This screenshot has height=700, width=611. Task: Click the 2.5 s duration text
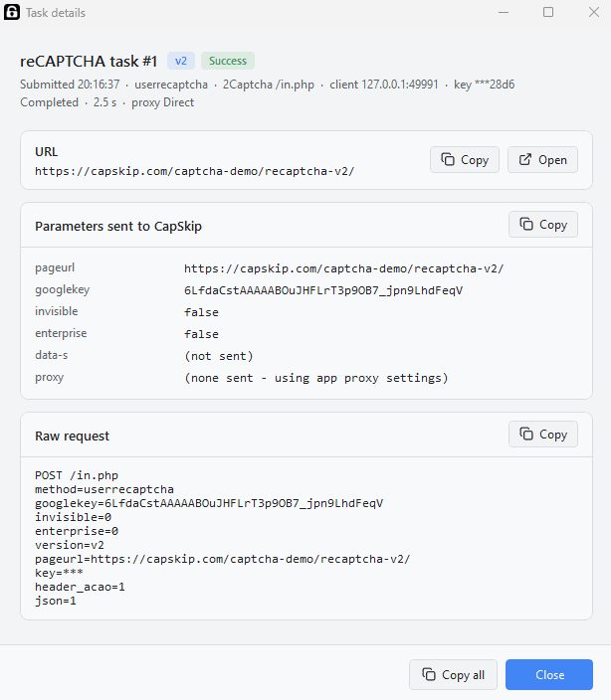104,102
